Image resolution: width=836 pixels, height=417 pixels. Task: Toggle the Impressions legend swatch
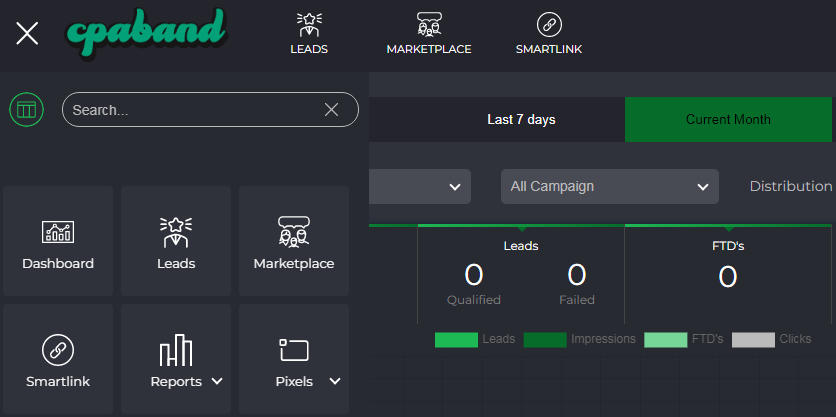(x=545, y=340)
